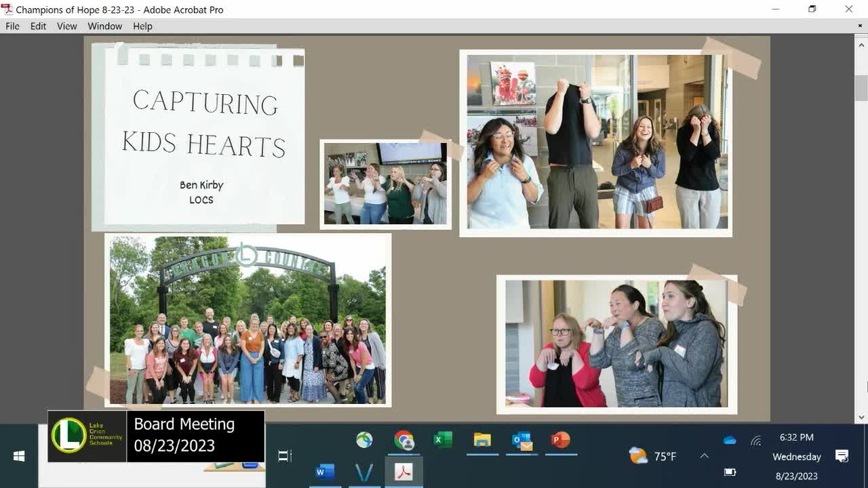The height and width of the screenshot is (488, 868).
Task: Click the vertical scrollbar on the right
Action: tap(861, 87)
